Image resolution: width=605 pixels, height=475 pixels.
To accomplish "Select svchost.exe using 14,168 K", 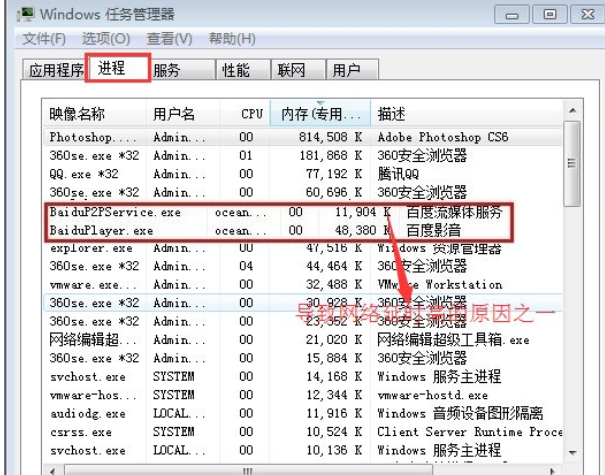I will pos(302,376).
